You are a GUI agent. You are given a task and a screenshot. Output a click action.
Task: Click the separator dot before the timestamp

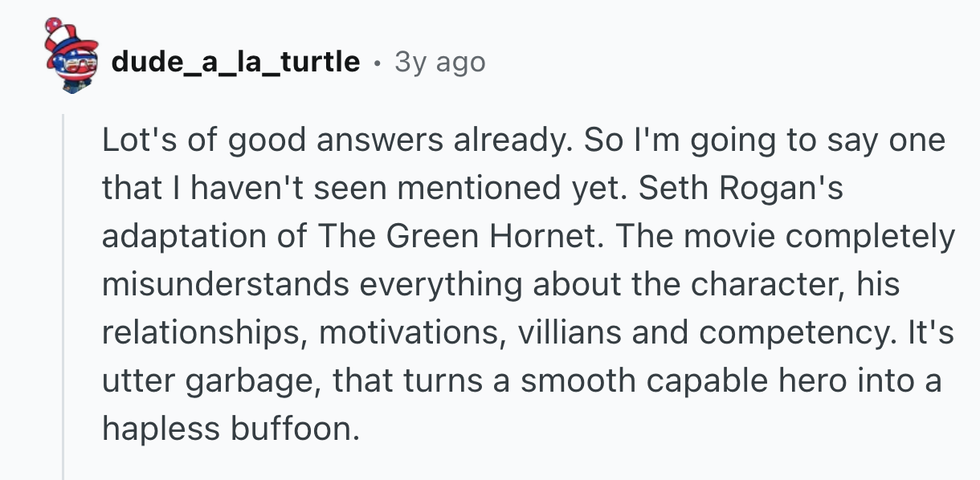coord(378,61)
